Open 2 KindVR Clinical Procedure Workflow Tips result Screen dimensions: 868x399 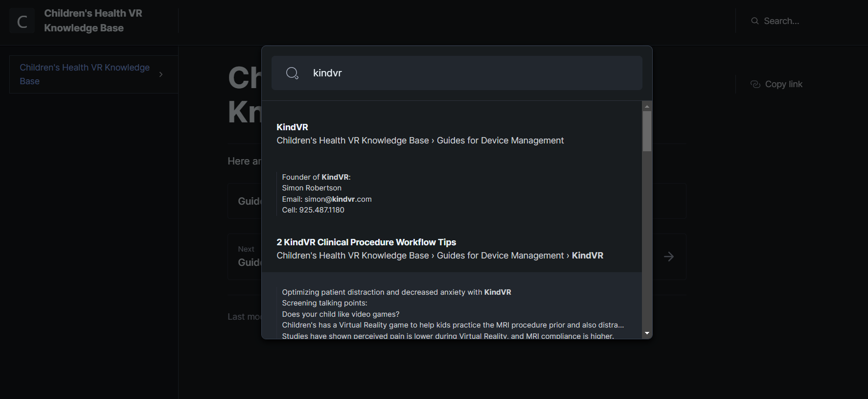pos(366,242)
